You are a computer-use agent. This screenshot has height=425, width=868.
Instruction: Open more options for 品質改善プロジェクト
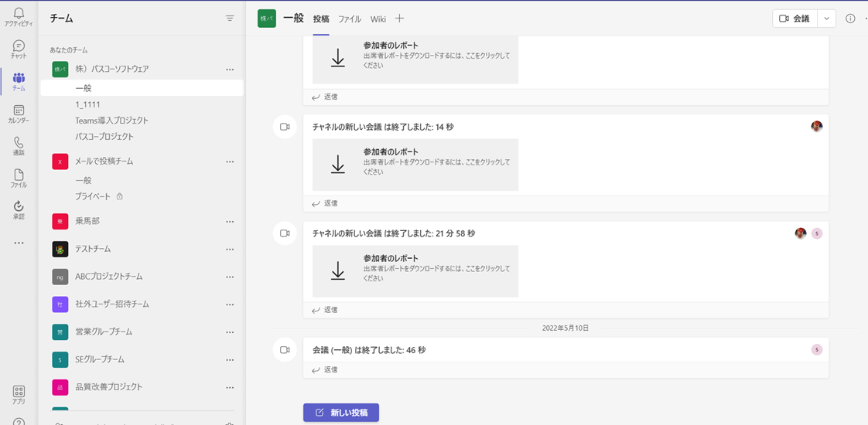pyautogui.click(x=230, y=387)
